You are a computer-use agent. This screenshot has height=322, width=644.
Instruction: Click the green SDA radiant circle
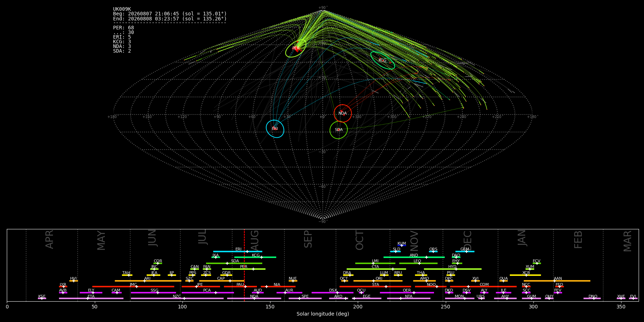(338, 130)
